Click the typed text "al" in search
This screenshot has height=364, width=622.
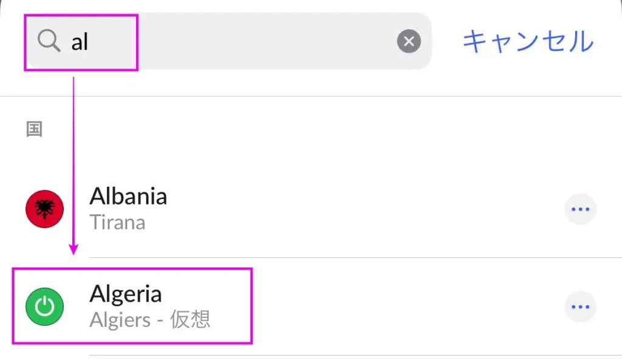[x=80, y=42]
